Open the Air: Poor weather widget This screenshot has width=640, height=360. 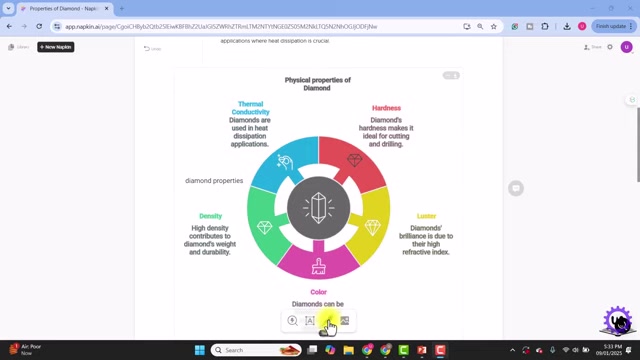pyautogui.click(x=25, y=350)
